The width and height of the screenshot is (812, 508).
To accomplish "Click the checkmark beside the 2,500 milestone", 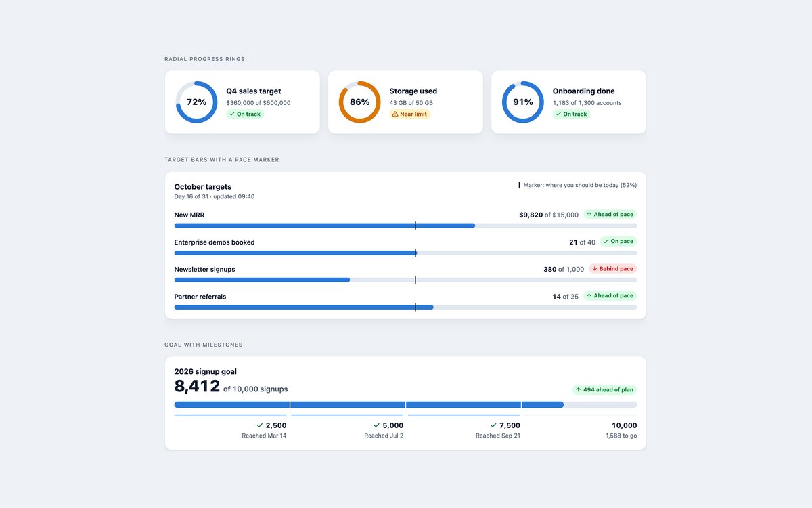I will pos(260,425).
